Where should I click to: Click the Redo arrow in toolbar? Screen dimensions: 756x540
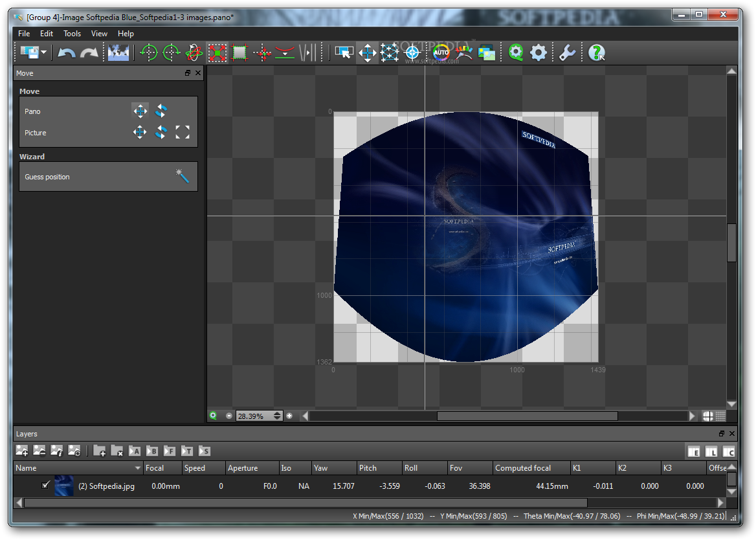(x=89, y=52)
